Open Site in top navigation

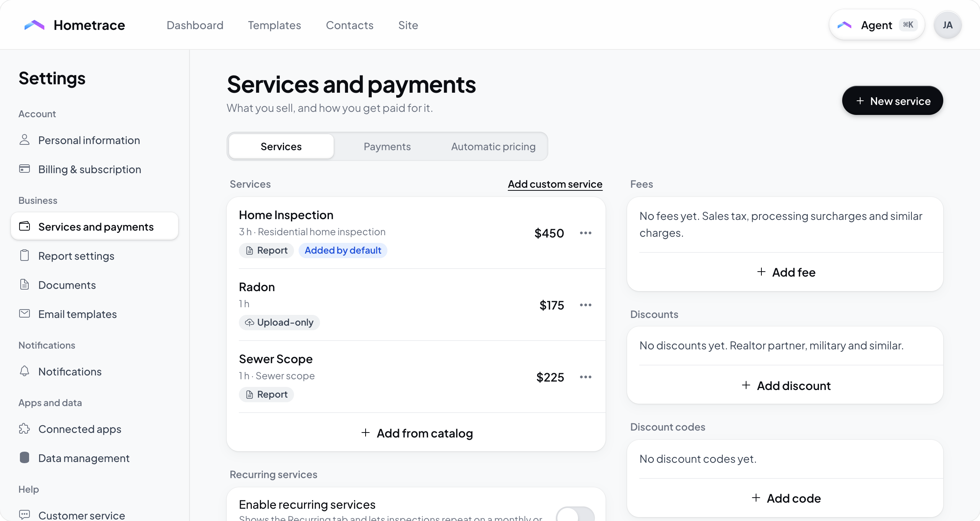point(408,25)
